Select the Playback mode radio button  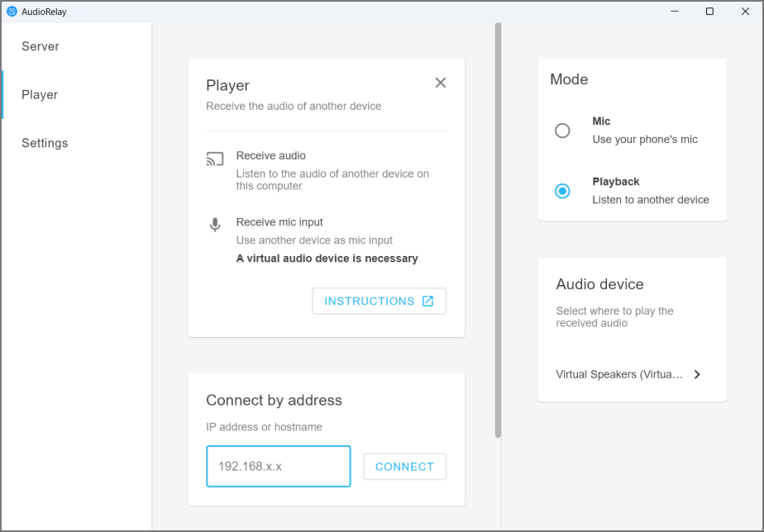pos(562,191)
